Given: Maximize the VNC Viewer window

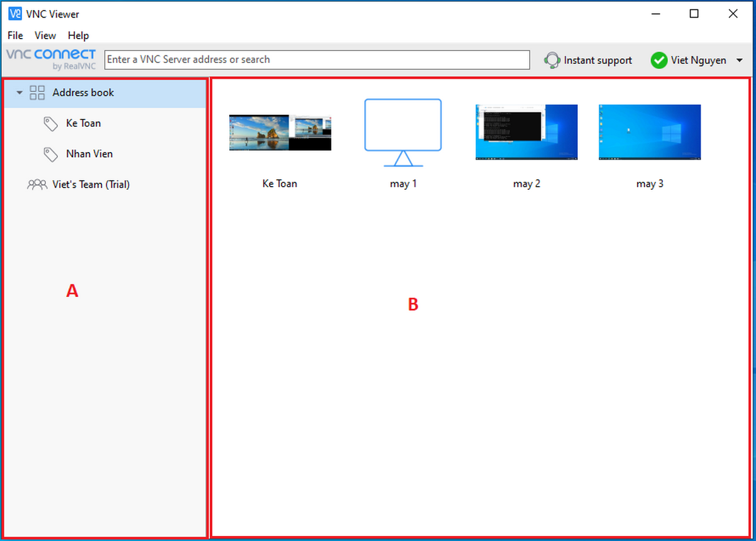Looking at the screenshot, I should tap(694, 14).
